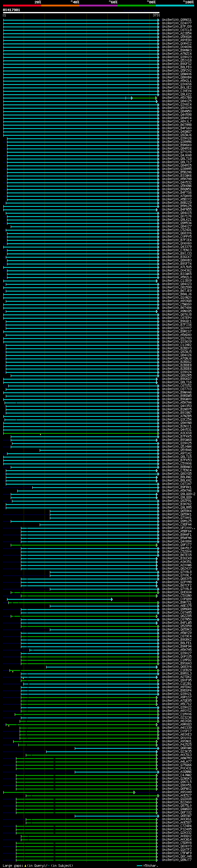Screen dimensions: 197x868
Task: Click hit label UniRef100_B2NIC1
Action: point(176,426)
